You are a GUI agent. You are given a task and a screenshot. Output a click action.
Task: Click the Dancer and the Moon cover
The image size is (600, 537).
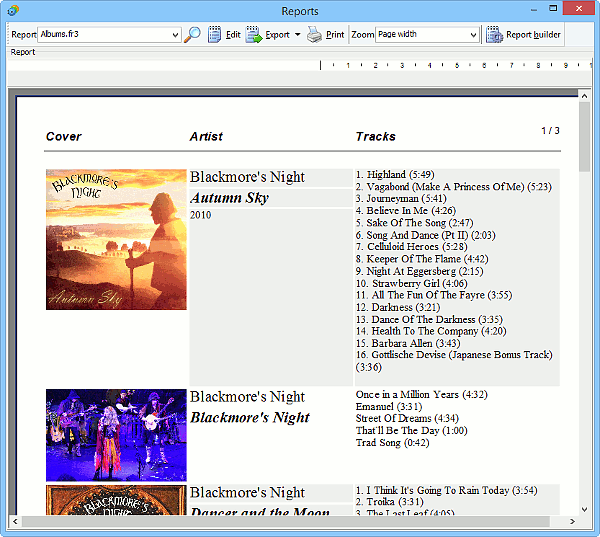[116, 500]
